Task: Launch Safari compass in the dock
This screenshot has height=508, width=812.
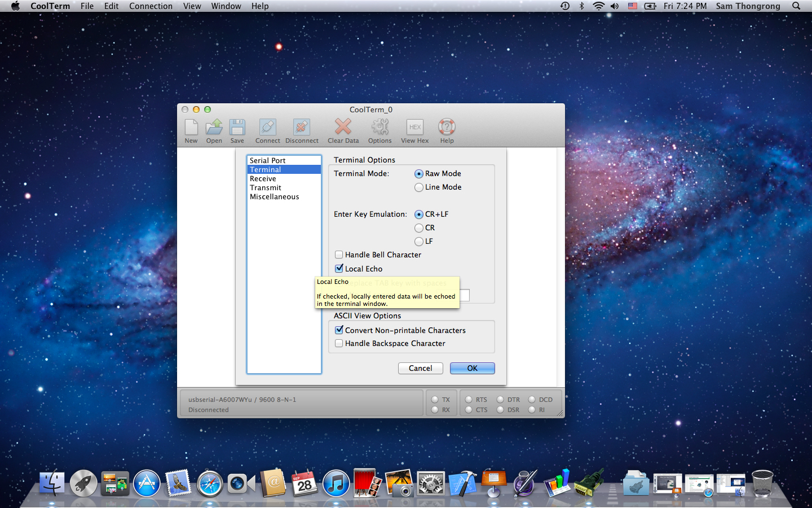Action: tap(210, 484)
